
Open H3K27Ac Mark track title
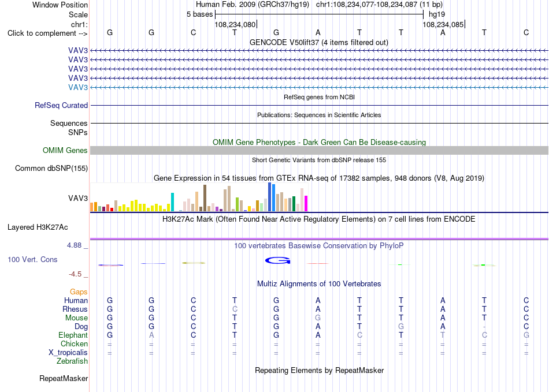319,219
